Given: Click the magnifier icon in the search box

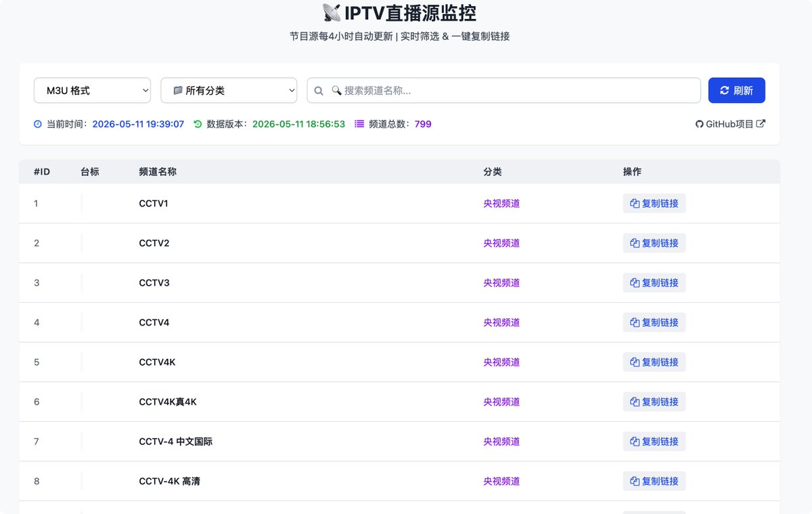Looking at the screenshot, I should tap(319, 91).
